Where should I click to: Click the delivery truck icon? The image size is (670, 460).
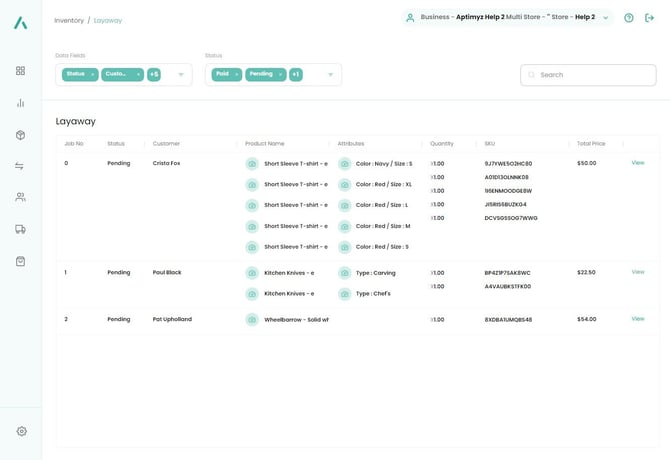(20, 229)
